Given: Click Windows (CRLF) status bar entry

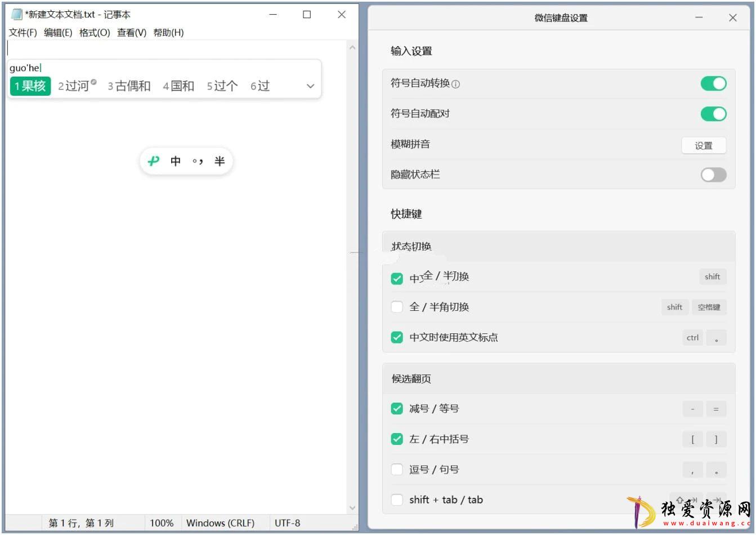Looking at the screenshot, I should (220, 523).
